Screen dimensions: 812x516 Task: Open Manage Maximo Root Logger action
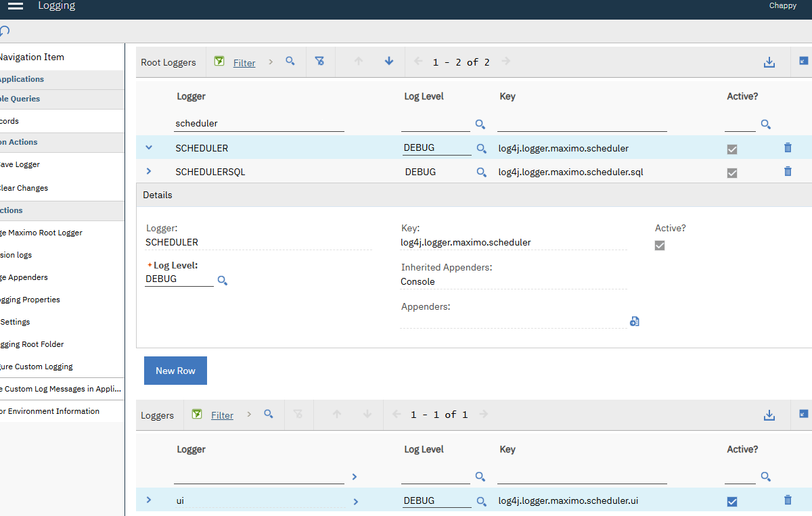(x=41, y=233)
